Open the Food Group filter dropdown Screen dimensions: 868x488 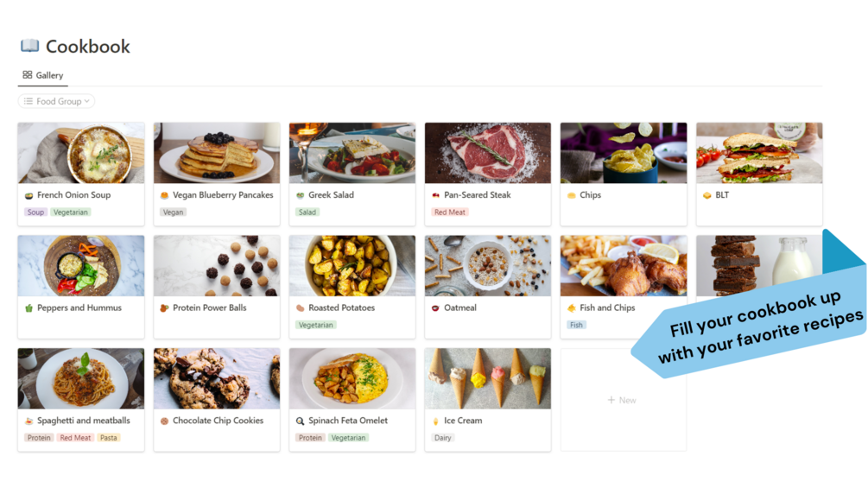point(56,101)
